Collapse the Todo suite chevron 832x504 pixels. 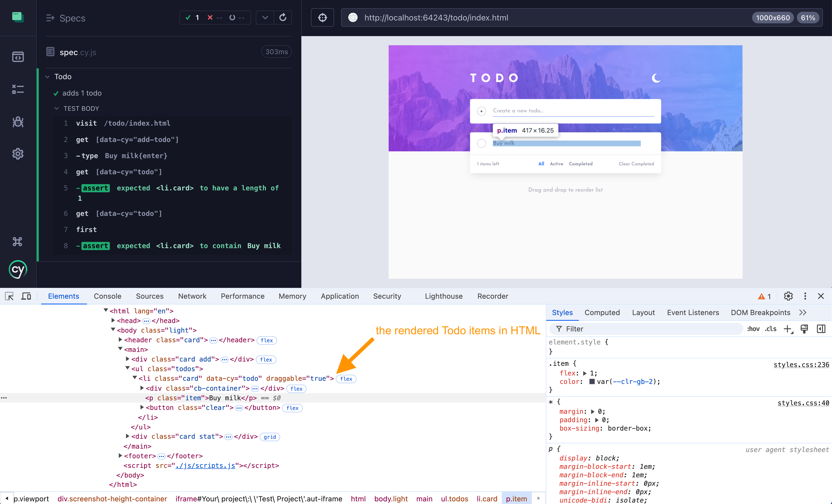coord(47,77)
